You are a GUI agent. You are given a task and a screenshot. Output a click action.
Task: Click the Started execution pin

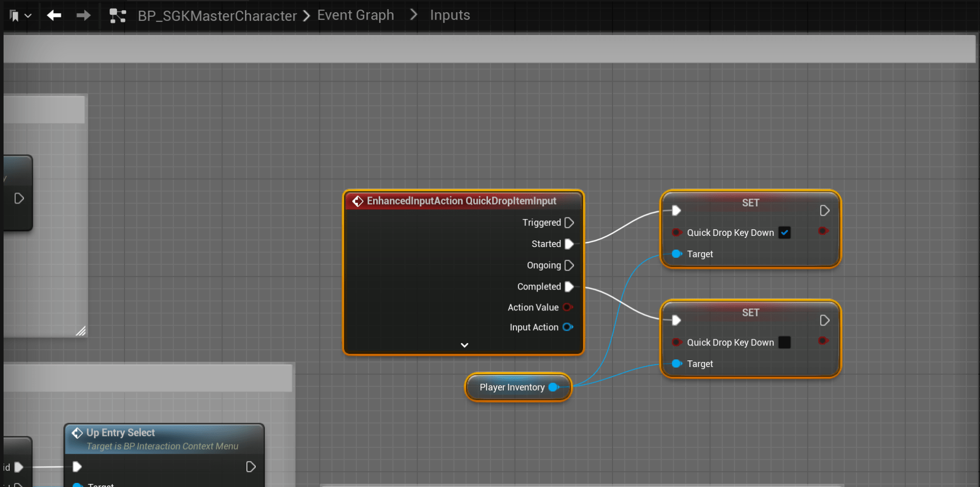tap(569, 244)
